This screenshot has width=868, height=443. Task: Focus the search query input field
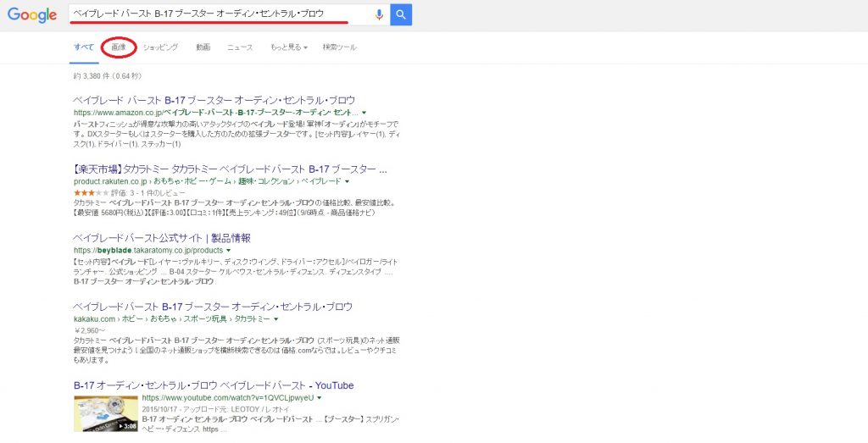pos(221,15)
